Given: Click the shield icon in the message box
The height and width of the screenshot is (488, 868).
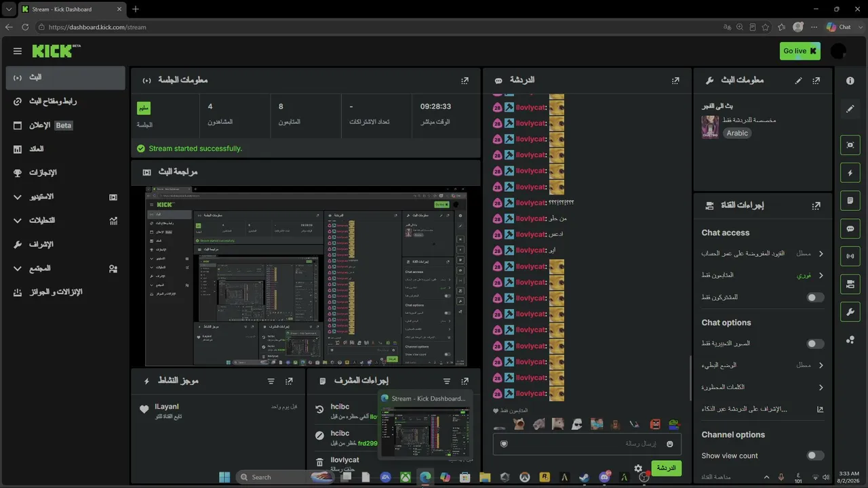Looking at the screenshot, I should (x=504, y=444).
